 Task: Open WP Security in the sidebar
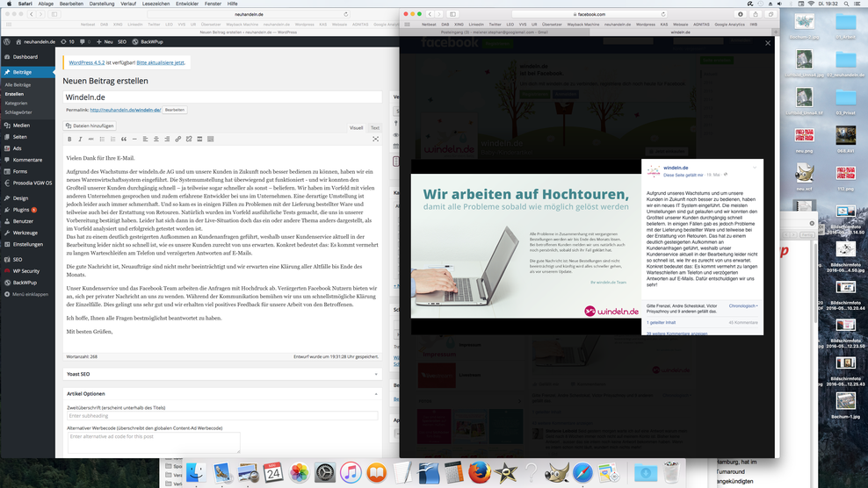(x=28, y=271)
